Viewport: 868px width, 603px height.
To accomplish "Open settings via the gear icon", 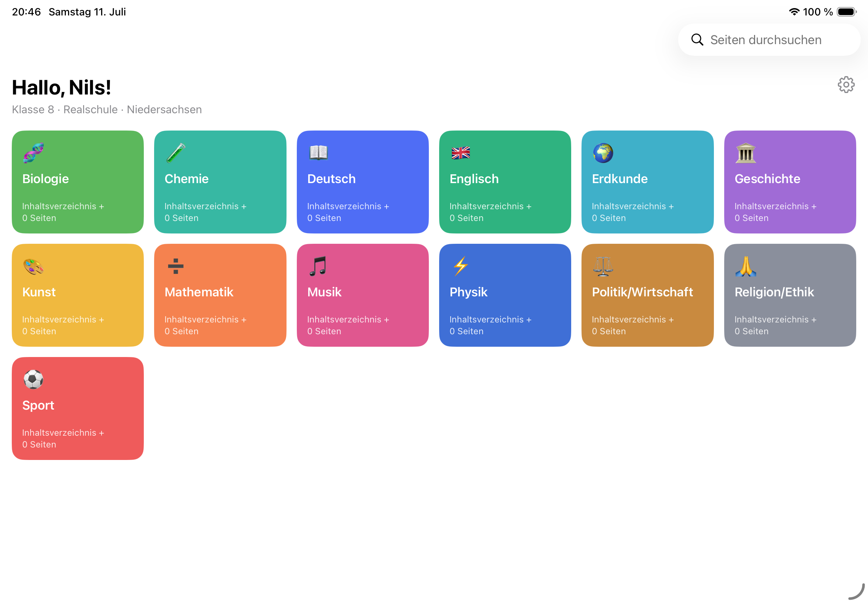I will coord(846,85).
